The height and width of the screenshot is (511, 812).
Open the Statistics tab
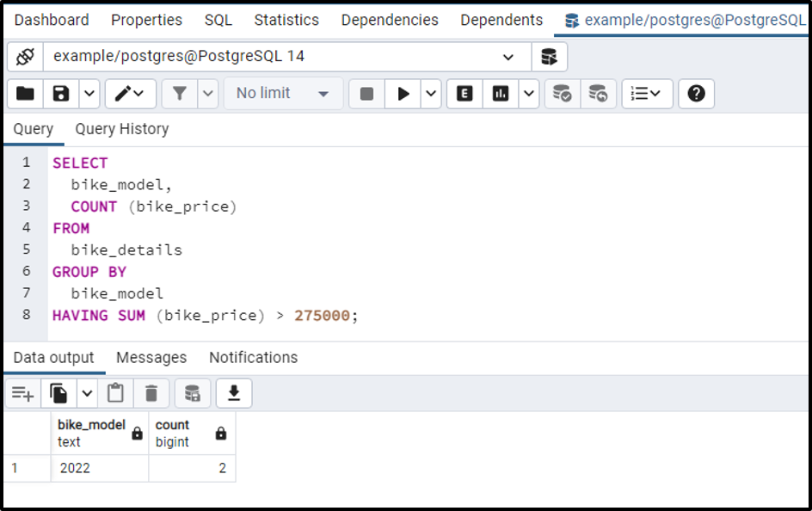[286, 20]
